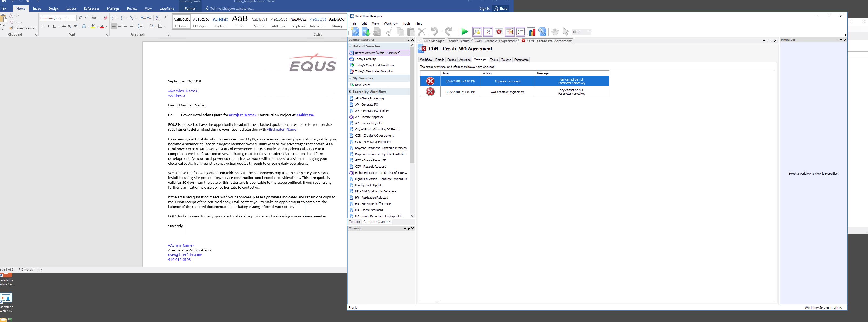The height and width of the screenshot is (322, 868).
Task: Select the hand pan tool
Action: 555,32
